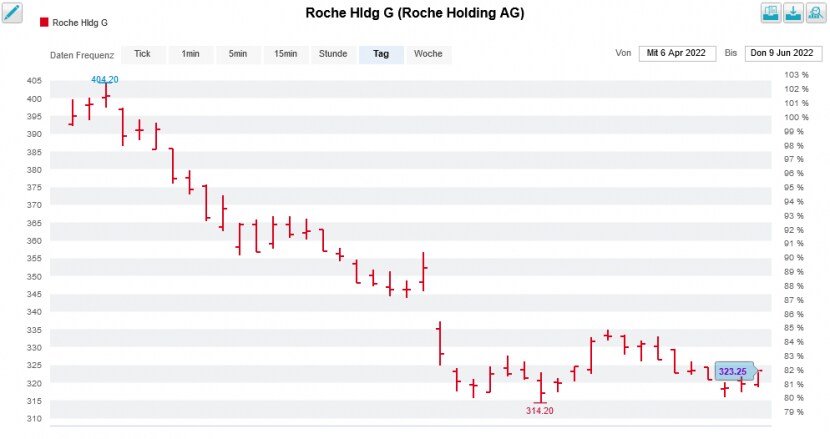Click the 323.25 current price tag
The height and width of the screenshot is (439, 830).
[733, 371]
